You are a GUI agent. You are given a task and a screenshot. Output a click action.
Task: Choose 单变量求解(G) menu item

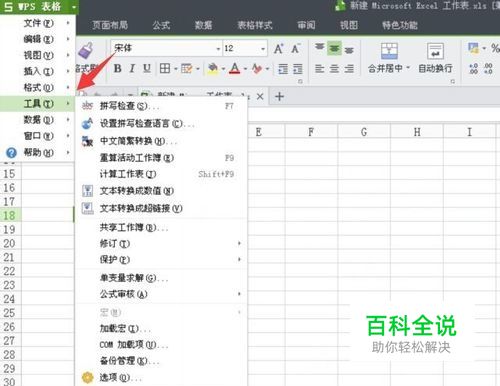161,278
